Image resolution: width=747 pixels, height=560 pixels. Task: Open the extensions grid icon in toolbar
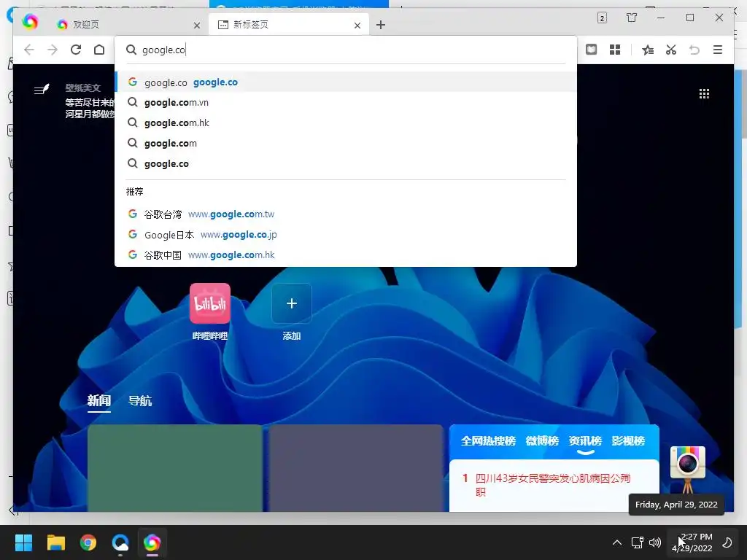615,50
